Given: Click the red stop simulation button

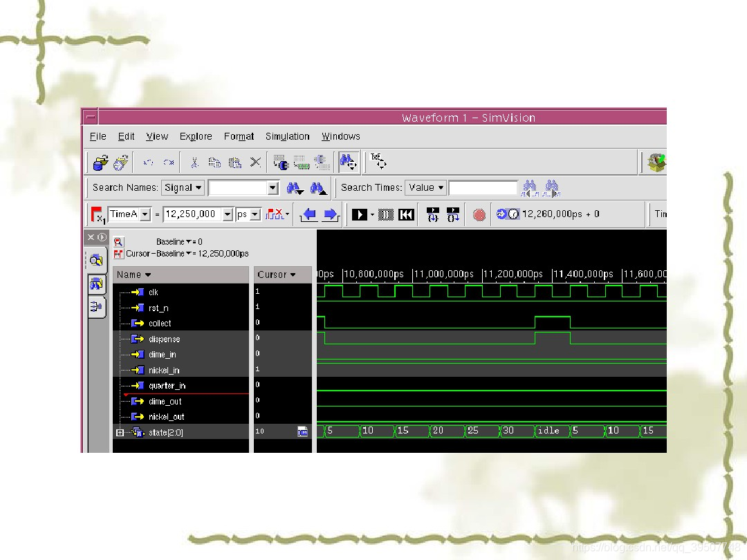Looking at the screenshot, I should pyautogui.click(x=479, y=215).
